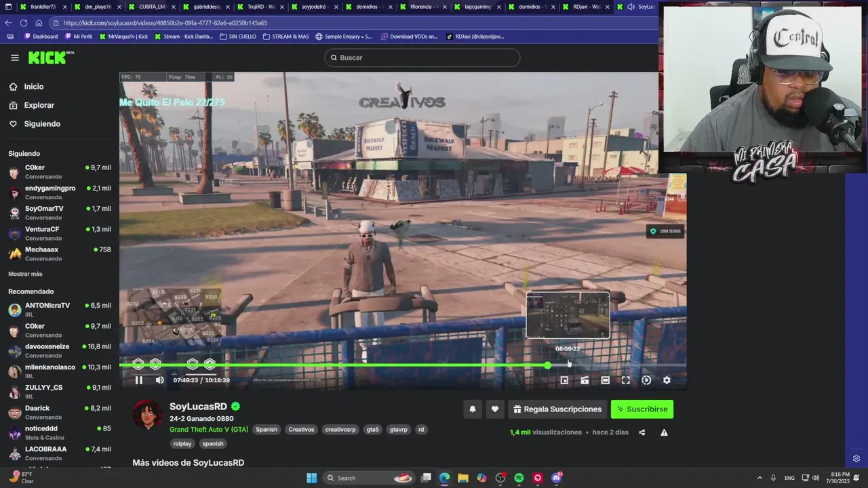Open Spotify from taskbar

(519, 478)
